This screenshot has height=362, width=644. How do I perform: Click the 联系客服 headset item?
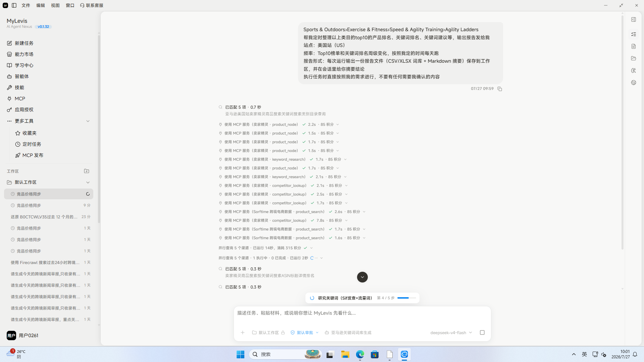(x=92, y=5)
